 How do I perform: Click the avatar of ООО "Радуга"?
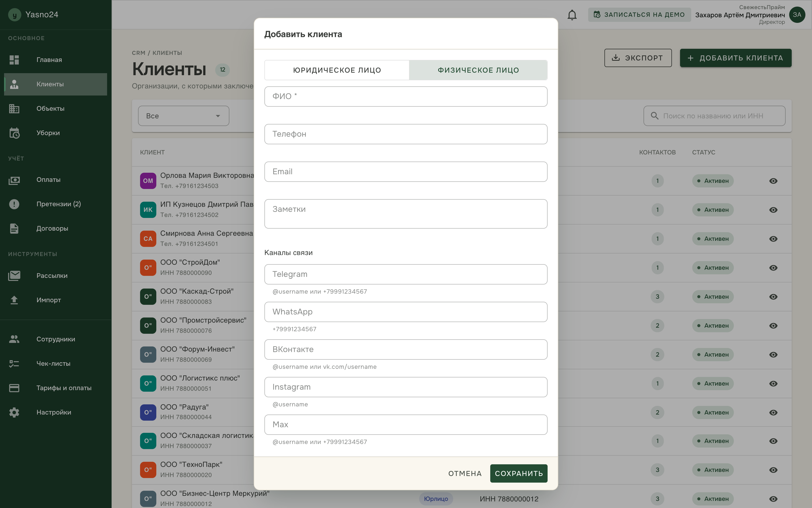(x=148, y=412)
